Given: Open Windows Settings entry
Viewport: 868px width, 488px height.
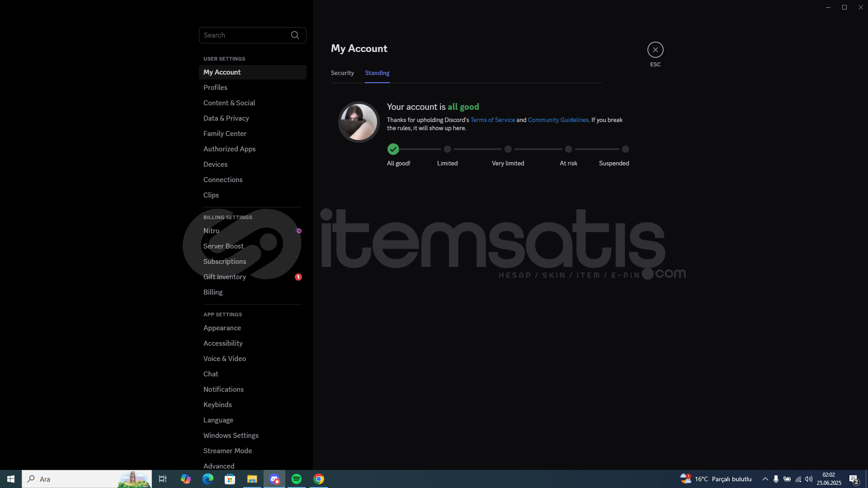Looking at the screenshot, I should [252, 436].
